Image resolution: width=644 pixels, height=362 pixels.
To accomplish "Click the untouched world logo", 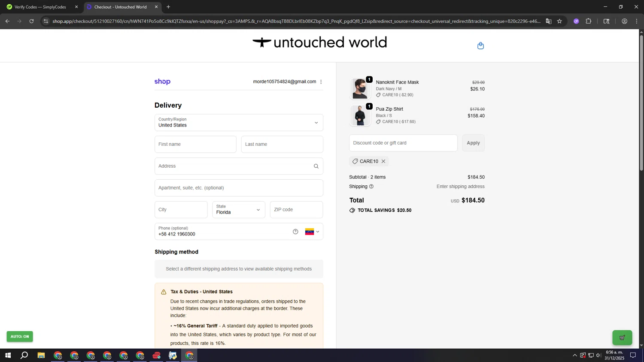I will (x=320, y=42).
